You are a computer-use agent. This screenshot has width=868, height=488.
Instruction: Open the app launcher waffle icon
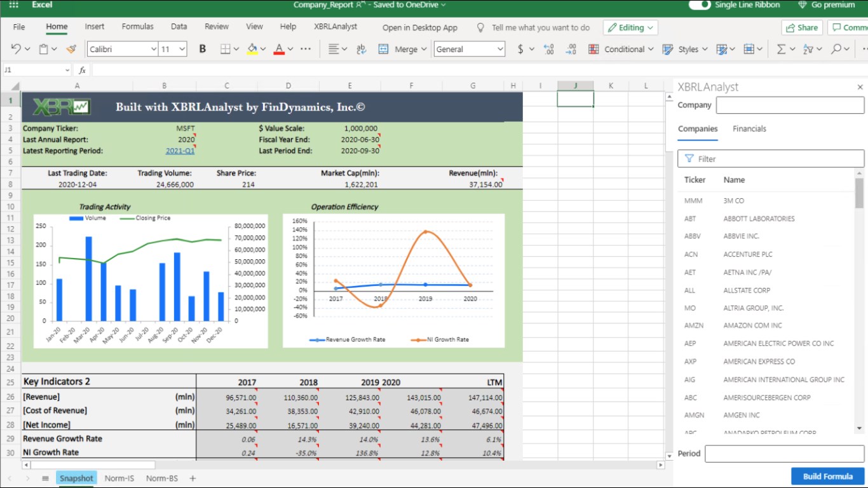pos(13,5)
